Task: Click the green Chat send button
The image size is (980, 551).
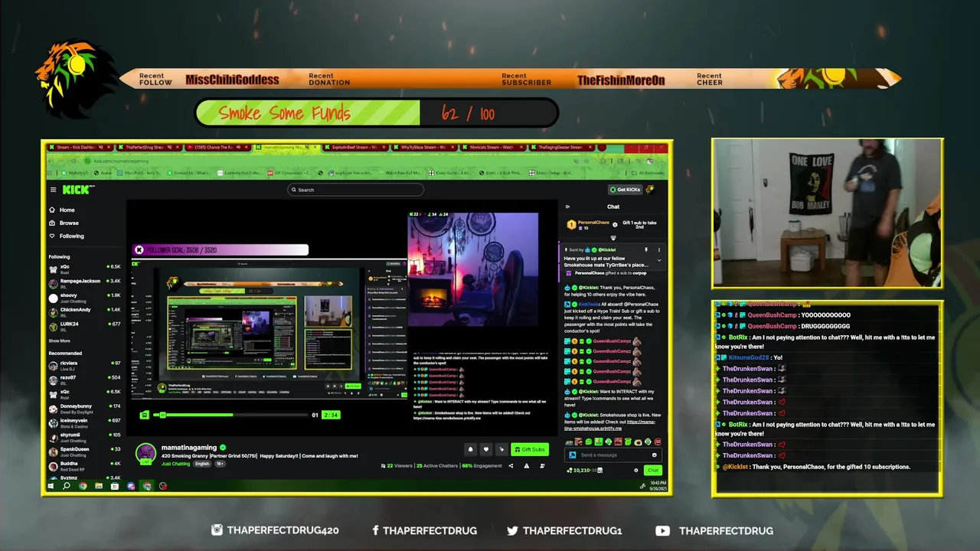Action: [652, 470]
